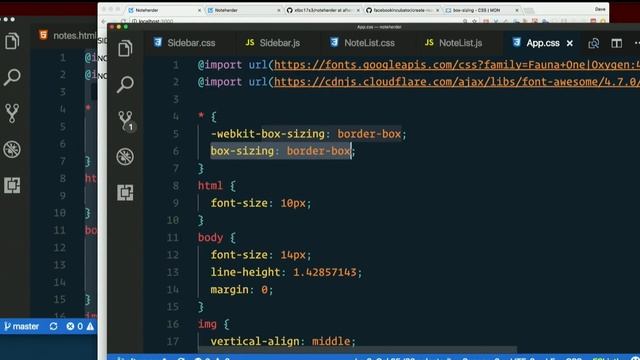Open Search in the App.css editor window
This screenshot has width=640, height=360.
point(125,84)
